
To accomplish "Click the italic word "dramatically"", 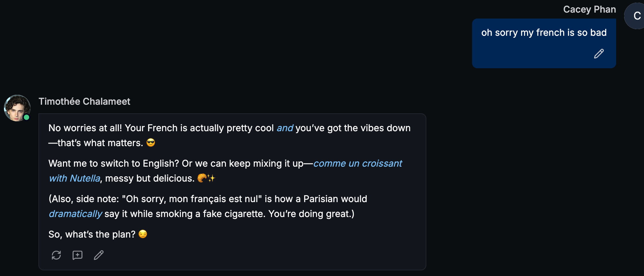I will pyautogui.click(x=76, y=214).
